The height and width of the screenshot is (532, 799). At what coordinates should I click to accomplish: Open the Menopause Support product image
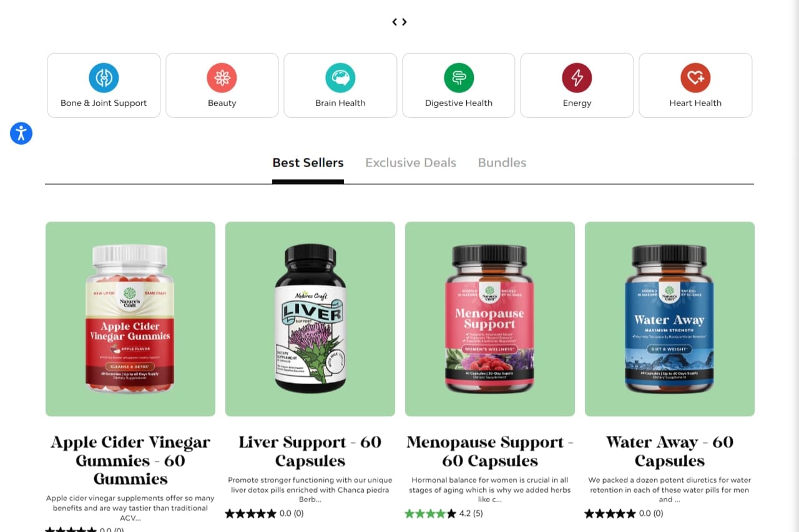[x=490, y=319]
